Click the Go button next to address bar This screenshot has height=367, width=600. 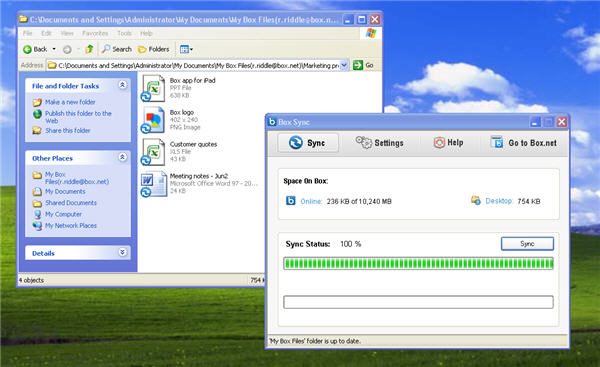363,65
